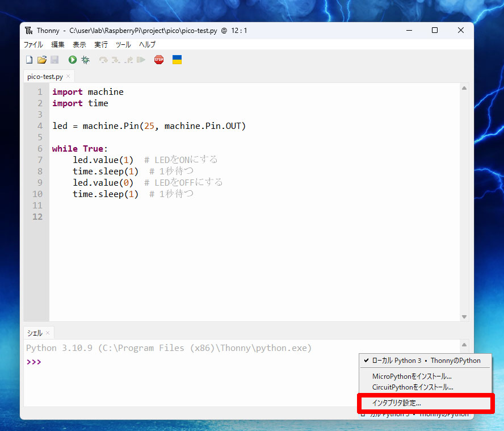
Task: Click the 'led.value(1)' statement
Action: coord(103,160)
